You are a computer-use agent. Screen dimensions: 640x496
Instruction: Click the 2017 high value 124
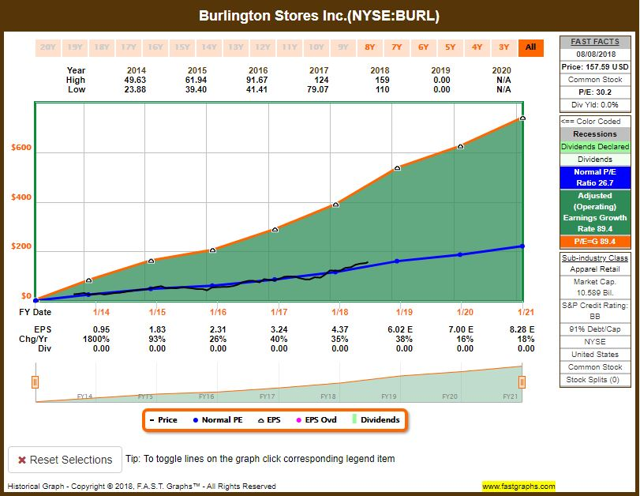tap(321, 80)
